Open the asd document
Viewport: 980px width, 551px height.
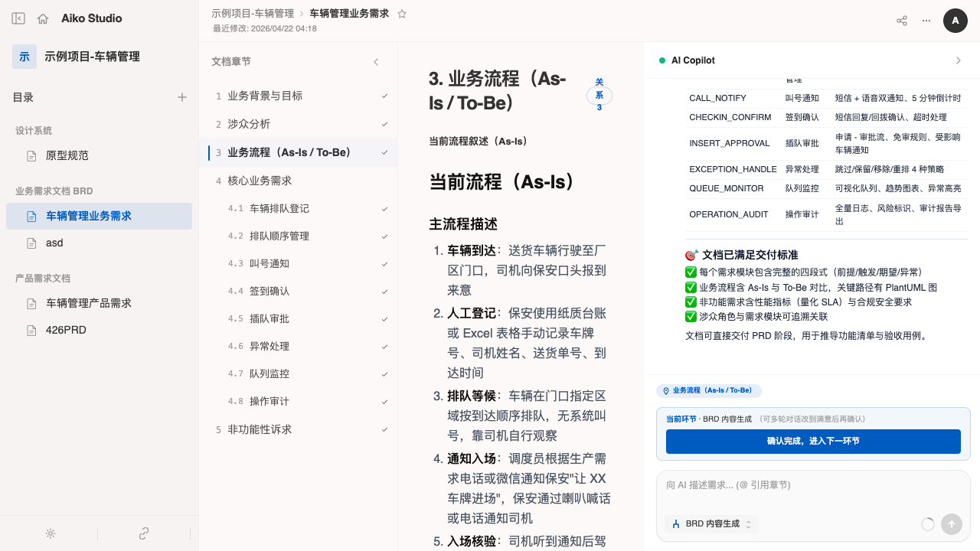(100, 243)
